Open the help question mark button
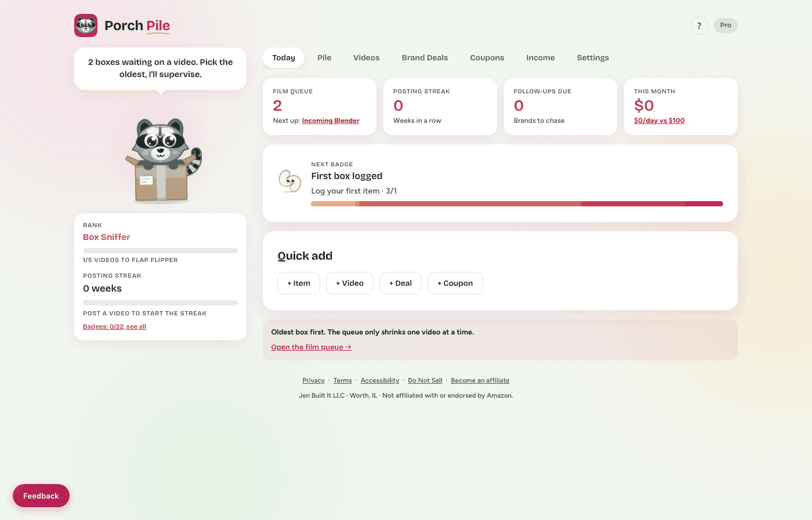This screenshot has width=812, height=520. tap(699, 26)
